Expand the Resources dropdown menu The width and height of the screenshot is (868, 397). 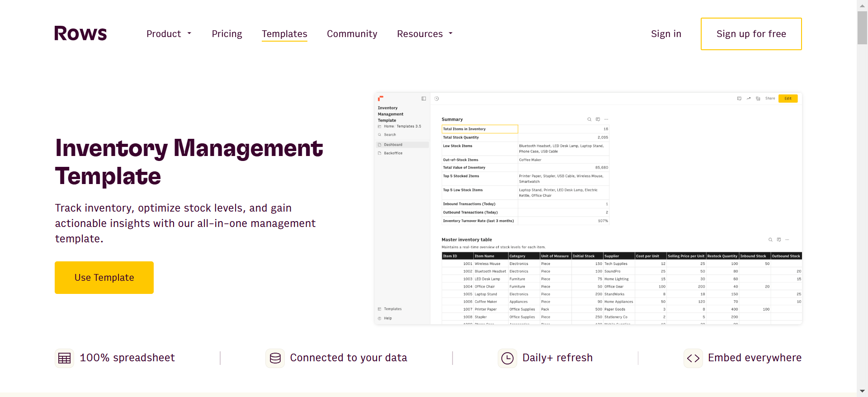(425, 34)
